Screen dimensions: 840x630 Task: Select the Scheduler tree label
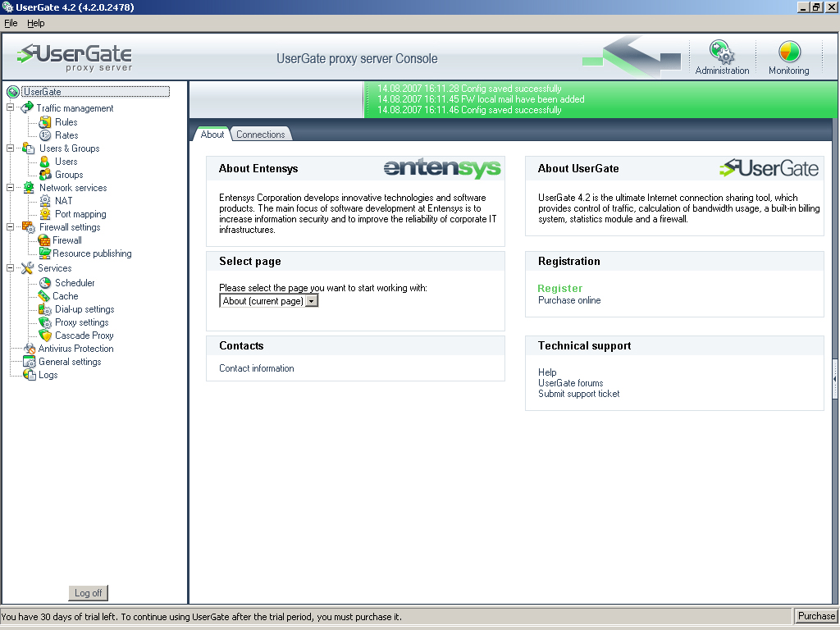pos(75,283)
